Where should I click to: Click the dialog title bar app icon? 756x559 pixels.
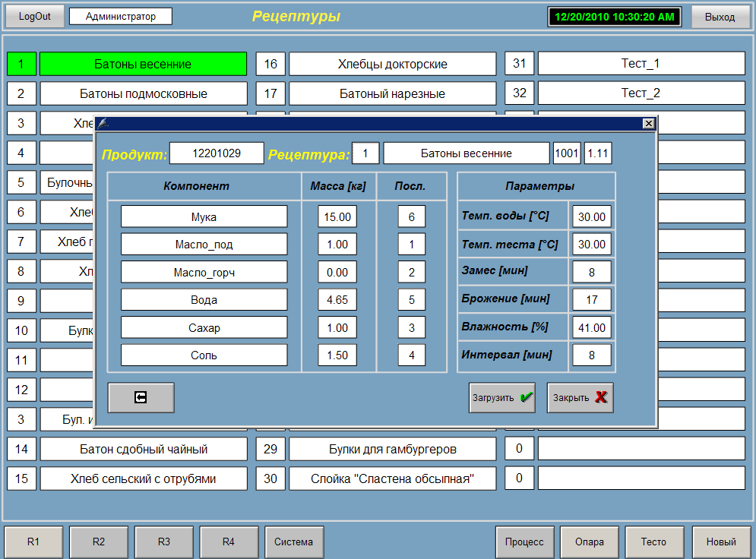coord(103,124)
